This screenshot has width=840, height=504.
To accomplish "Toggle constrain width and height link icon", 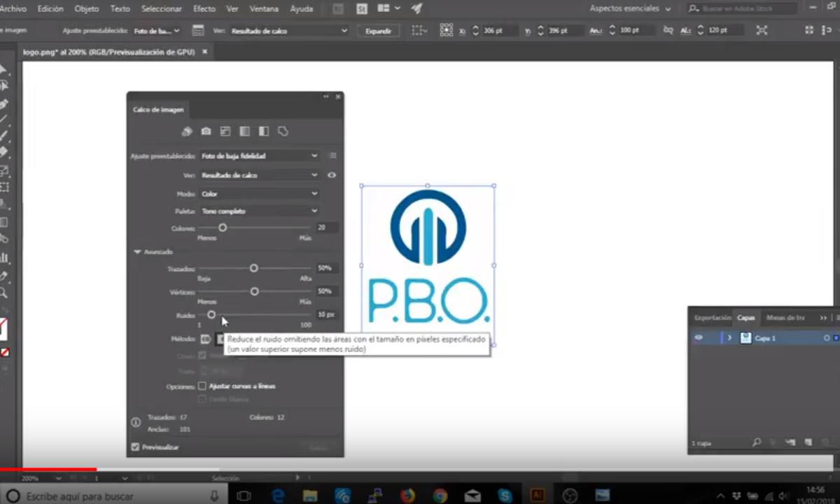I will 668,31.
